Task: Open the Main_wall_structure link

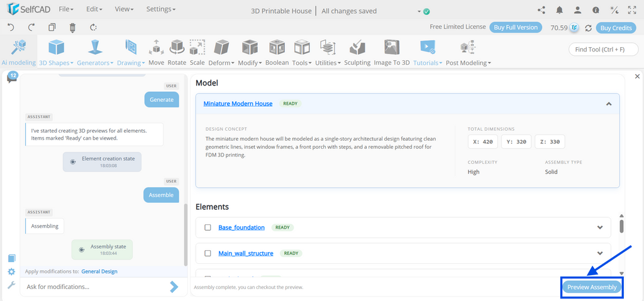Action: [x=246, y=253]
